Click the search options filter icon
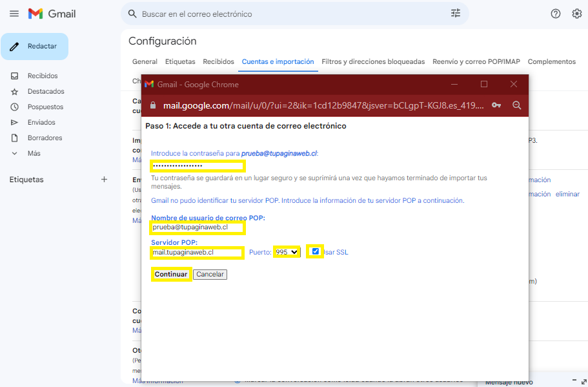 pos(456,14)
